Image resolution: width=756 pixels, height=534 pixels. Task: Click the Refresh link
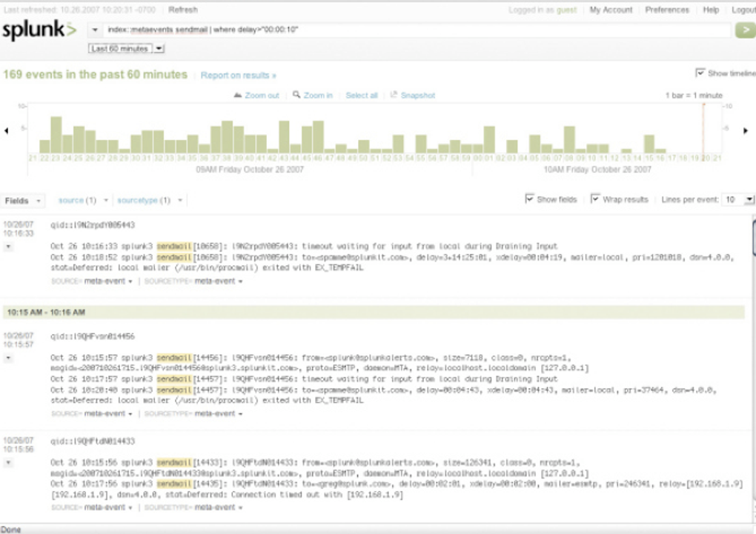point(183,10)
